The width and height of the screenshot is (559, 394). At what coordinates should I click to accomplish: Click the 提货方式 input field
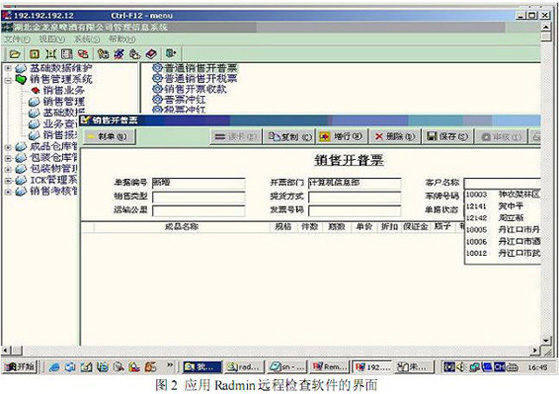tap(354, 197)
